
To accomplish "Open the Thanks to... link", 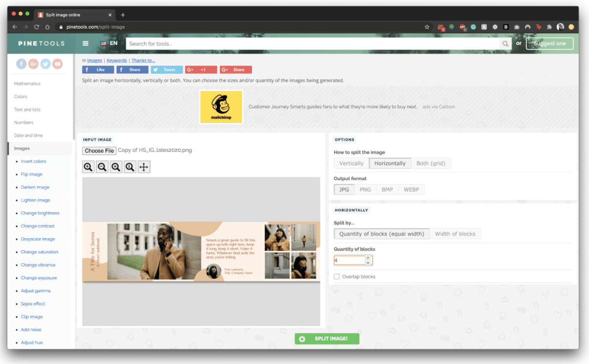I will click(x=143, y=61).
